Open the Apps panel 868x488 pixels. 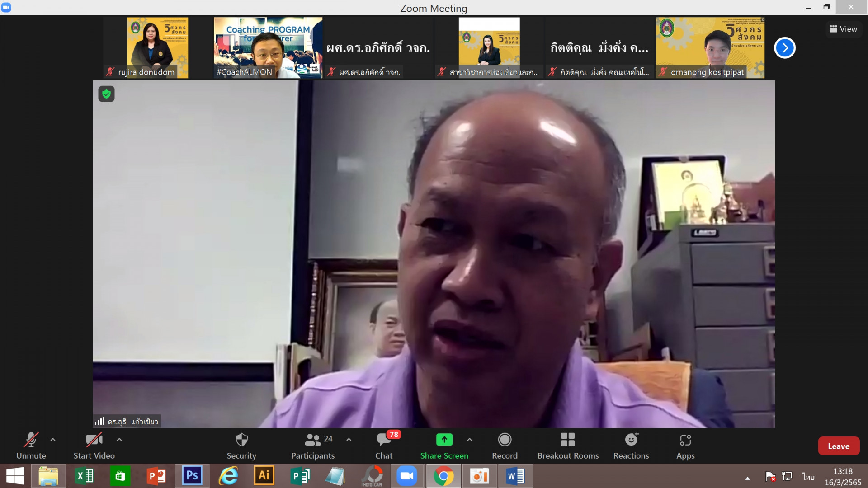click(x=685, y=446)
